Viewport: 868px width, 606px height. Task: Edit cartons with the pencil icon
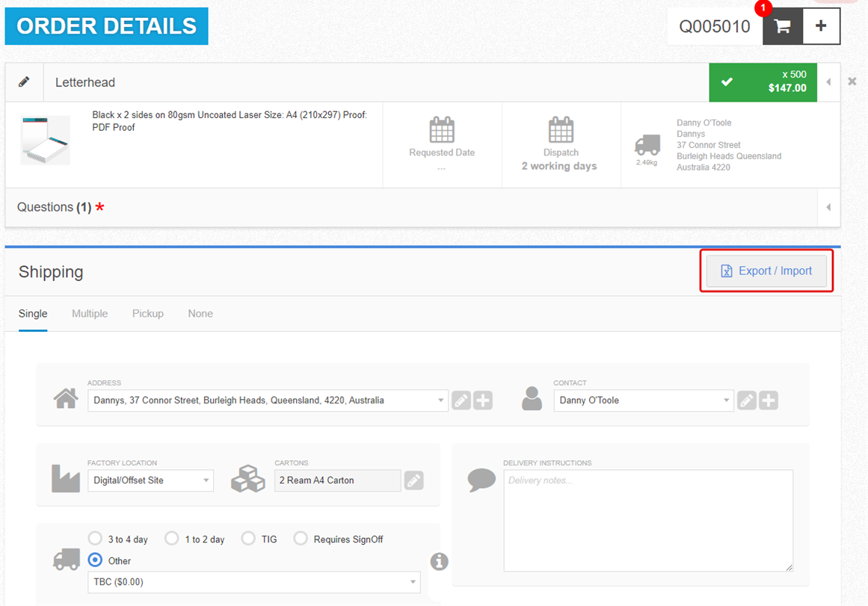click(x=413, y=480)
